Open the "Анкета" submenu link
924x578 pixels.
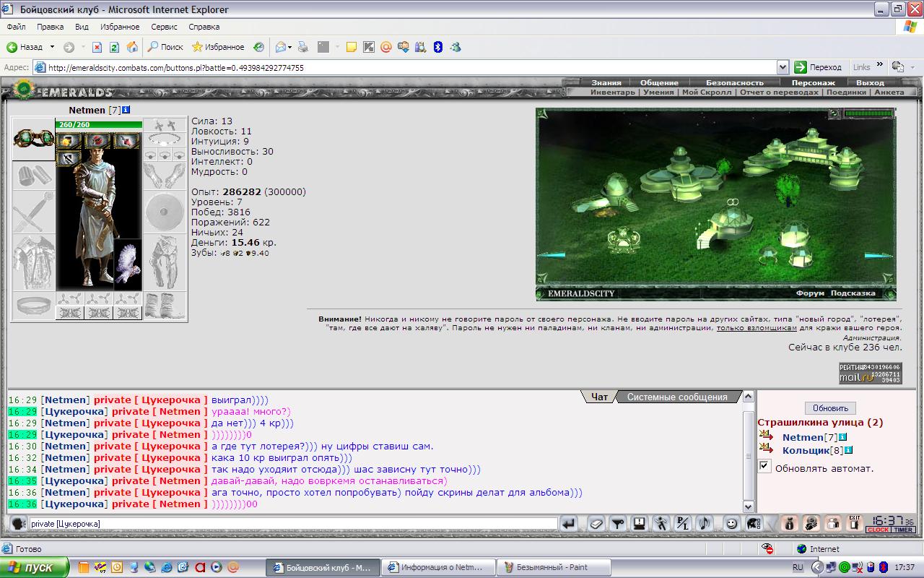click(889, 92)
